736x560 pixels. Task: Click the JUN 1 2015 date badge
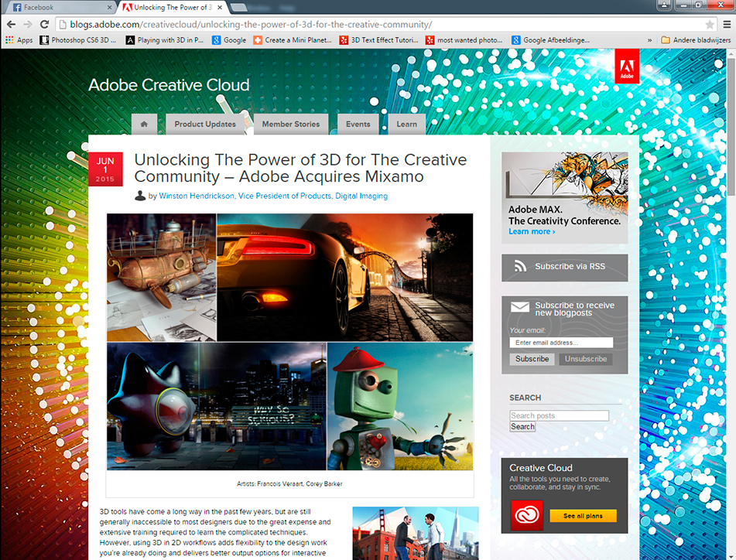(105, 169)
